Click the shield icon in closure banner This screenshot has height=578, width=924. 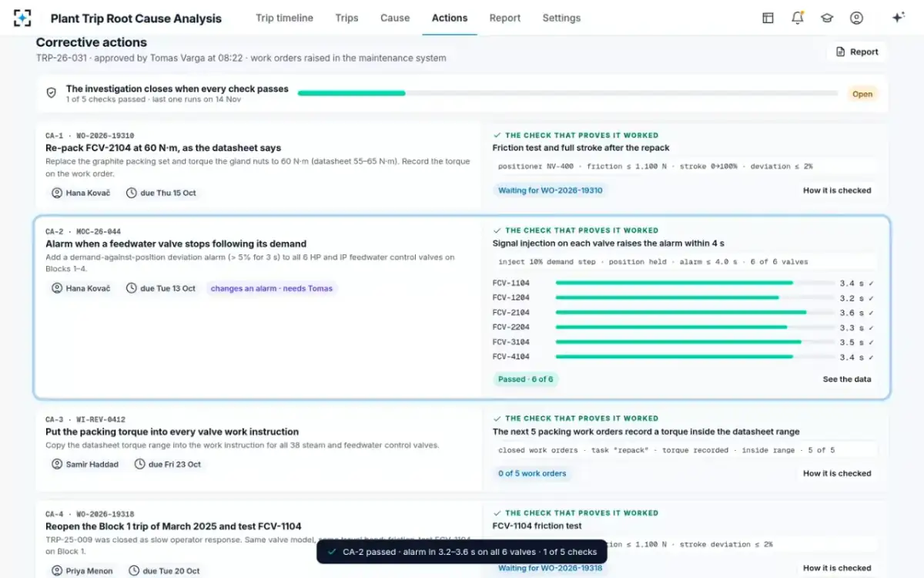pos(52,93)
